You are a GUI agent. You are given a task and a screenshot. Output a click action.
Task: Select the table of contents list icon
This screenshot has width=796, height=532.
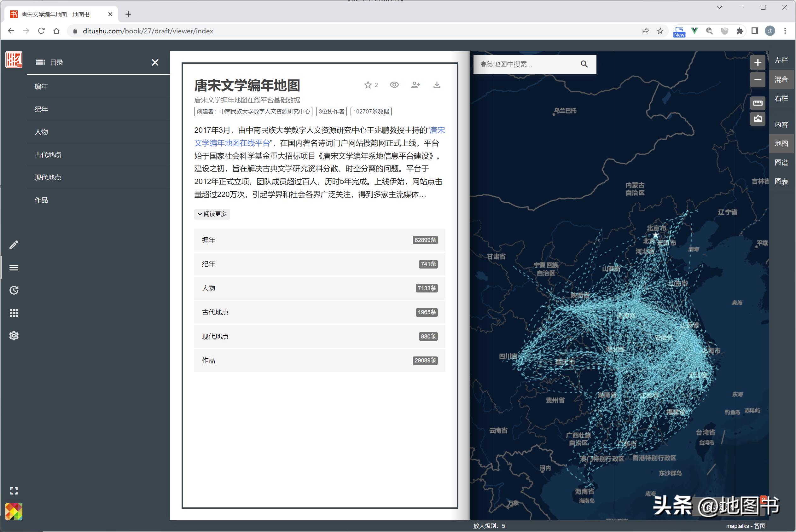pyautogui.click(x=14, y=267)
